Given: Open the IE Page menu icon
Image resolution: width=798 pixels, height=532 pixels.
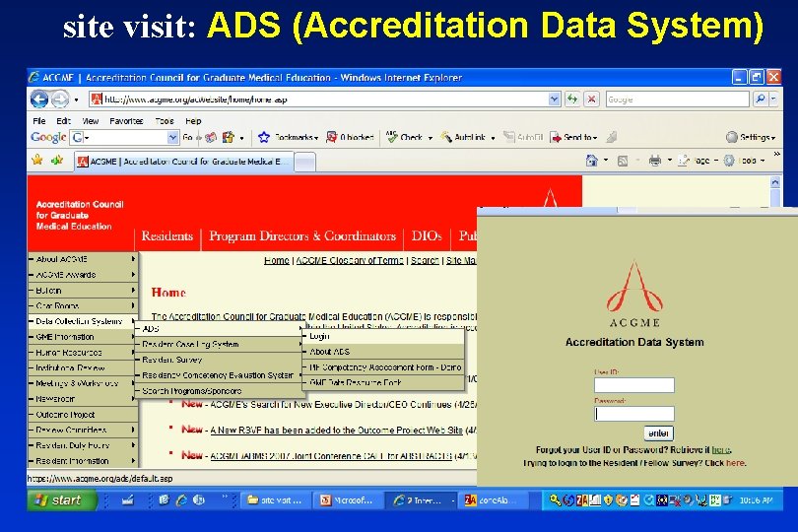Looking at the screenshot, I should click(x=684, y=161).
